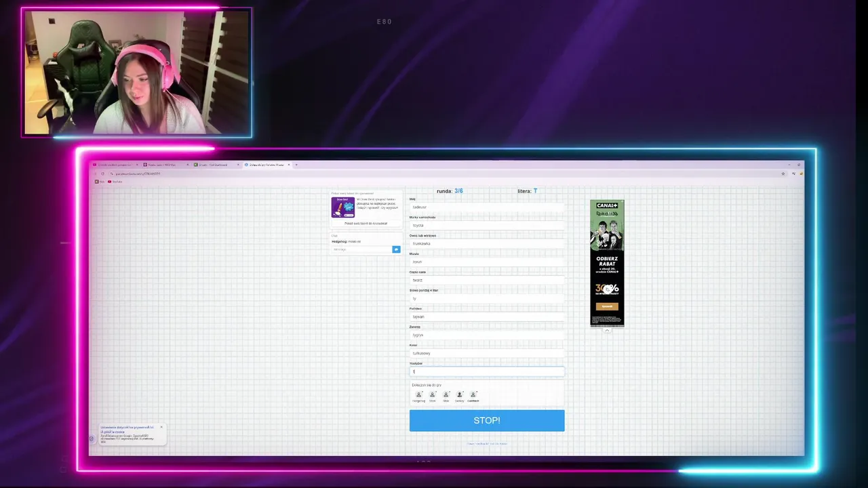868x488 pixels.
Task: Close the privacy settings popup
Action: click(x=161, y=427)
